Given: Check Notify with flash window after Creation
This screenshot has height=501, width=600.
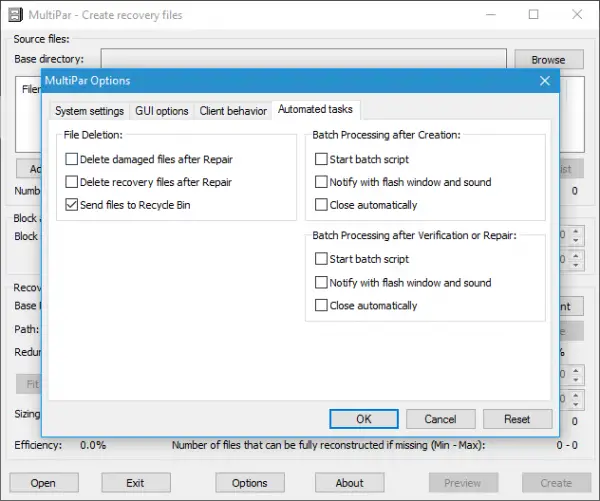Looking at the screenshot, I should [x=321, y=182].
